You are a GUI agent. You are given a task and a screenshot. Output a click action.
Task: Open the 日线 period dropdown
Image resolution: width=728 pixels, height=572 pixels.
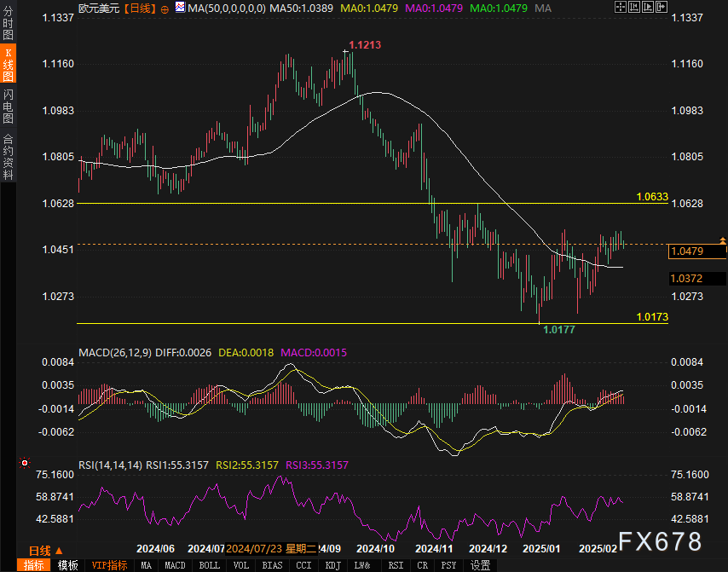[39, 550]
